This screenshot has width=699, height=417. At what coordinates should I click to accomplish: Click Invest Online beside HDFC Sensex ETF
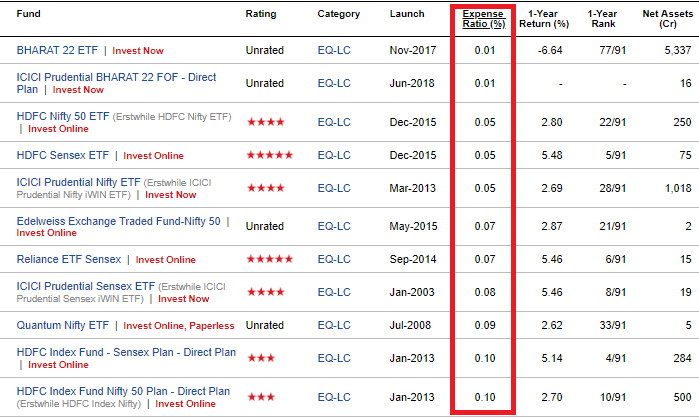pos(153,156)
